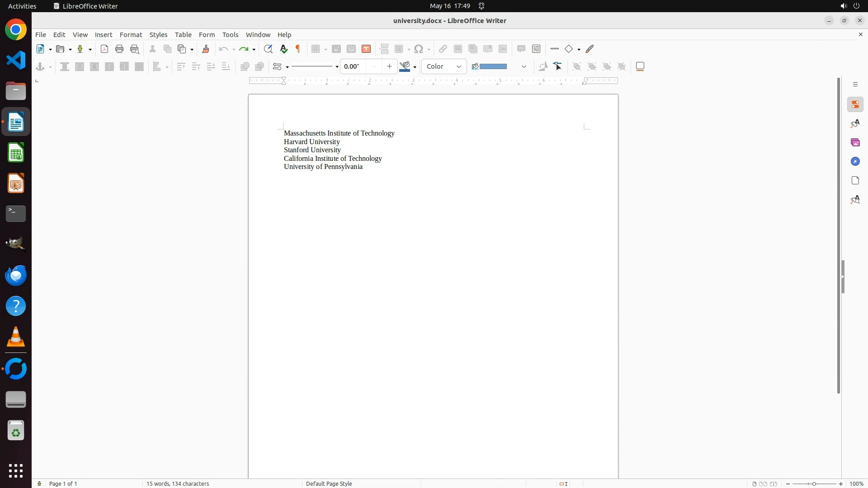Open the sidebar Gallery panel
The image size is (868, 488).
point(855,143)
